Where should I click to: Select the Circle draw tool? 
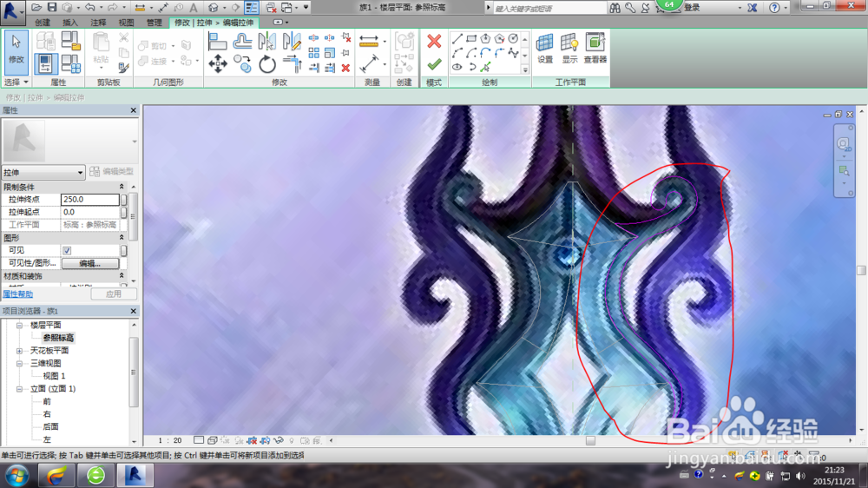pyautogui.click(x=513, y=39)
